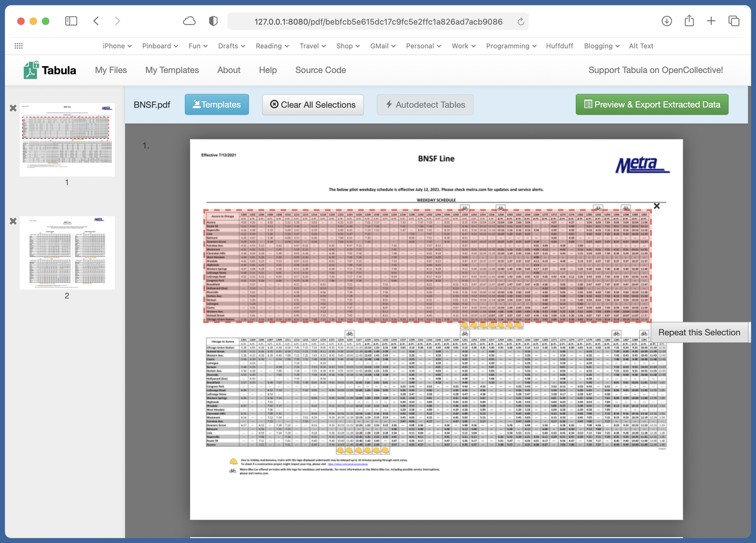Expand the Shop bookmarks folder
The width and height of the screenshot is (756, 543).
pos(348,46)
